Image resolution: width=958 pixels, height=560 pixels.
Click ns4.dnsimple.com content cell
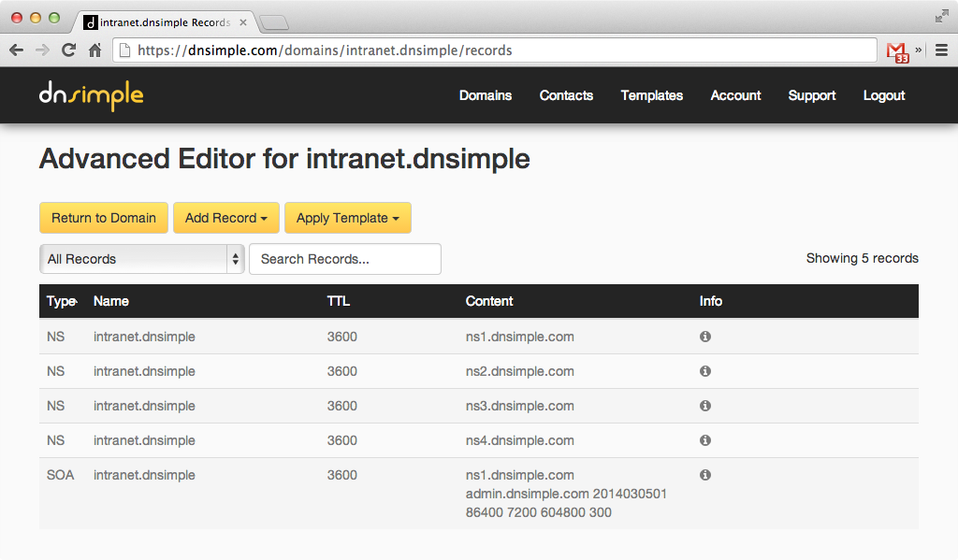(520, 440)
